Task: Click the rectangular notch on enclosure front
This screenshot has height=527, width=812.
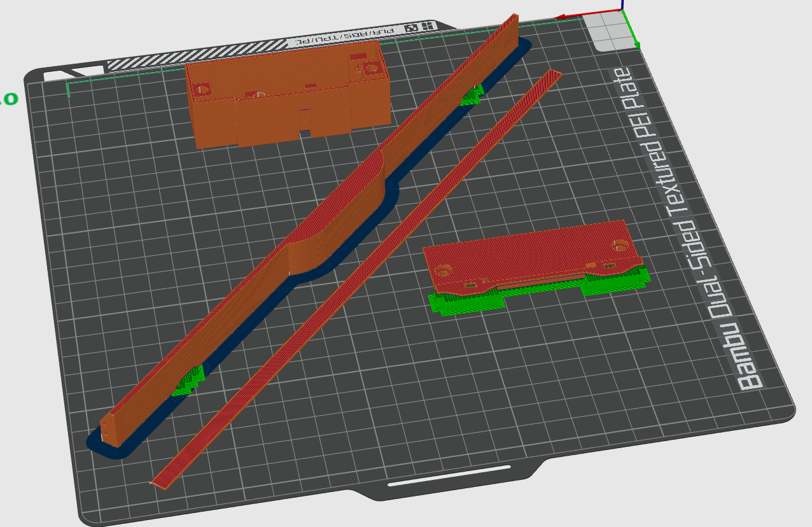Action: coord(306,122)
